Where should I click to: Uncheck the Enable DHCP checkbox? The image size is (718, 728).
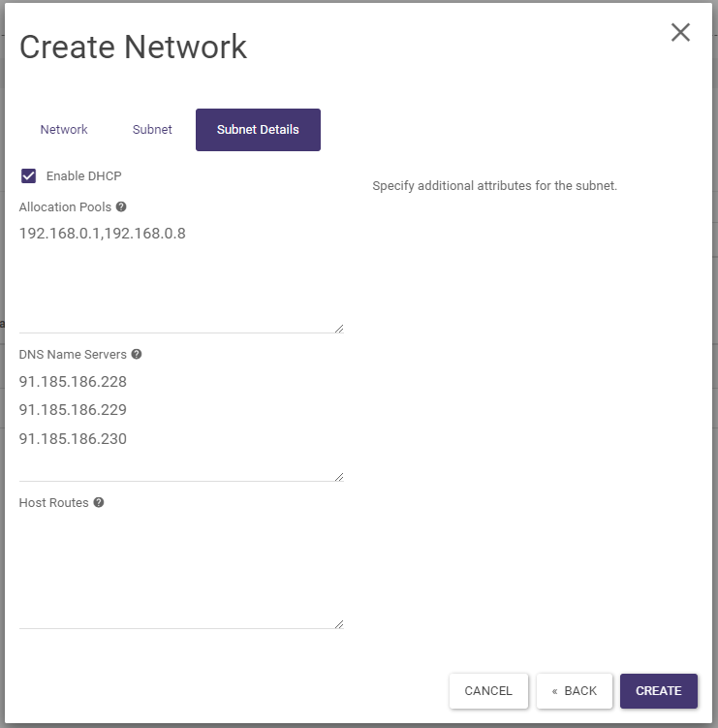29,175
